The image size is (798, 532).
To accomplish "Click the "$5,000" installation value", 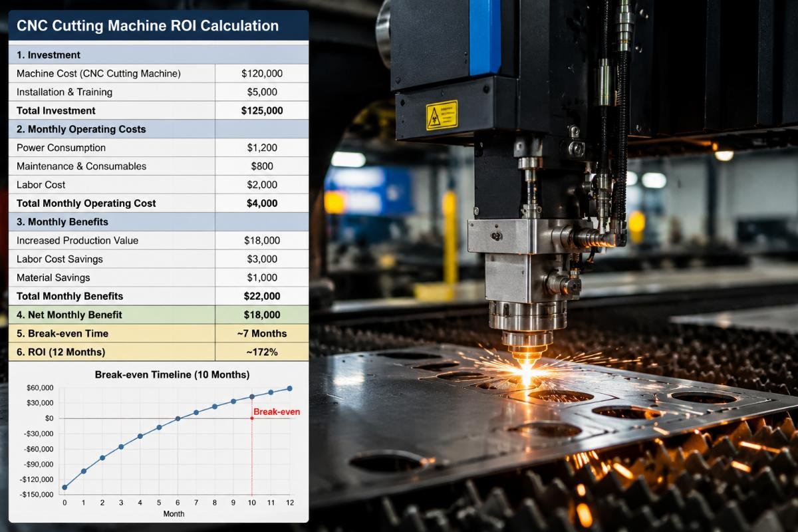I will pyautogui.click(x=262, y=92).
